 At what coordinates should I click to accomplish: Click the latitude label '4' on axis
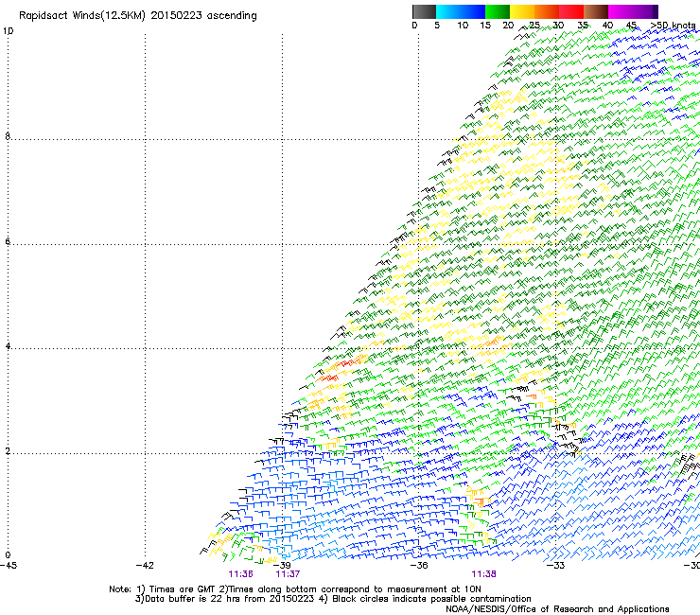coord(8,346)
